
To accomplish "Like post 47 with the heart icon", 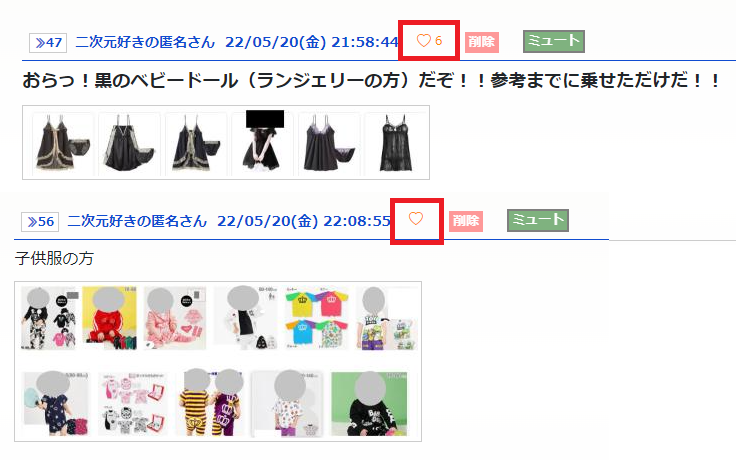I will point(423,41).
